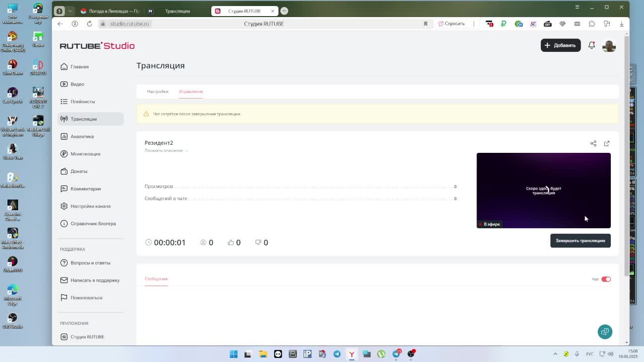Open the extensions puzzle icon

[592, 24]
